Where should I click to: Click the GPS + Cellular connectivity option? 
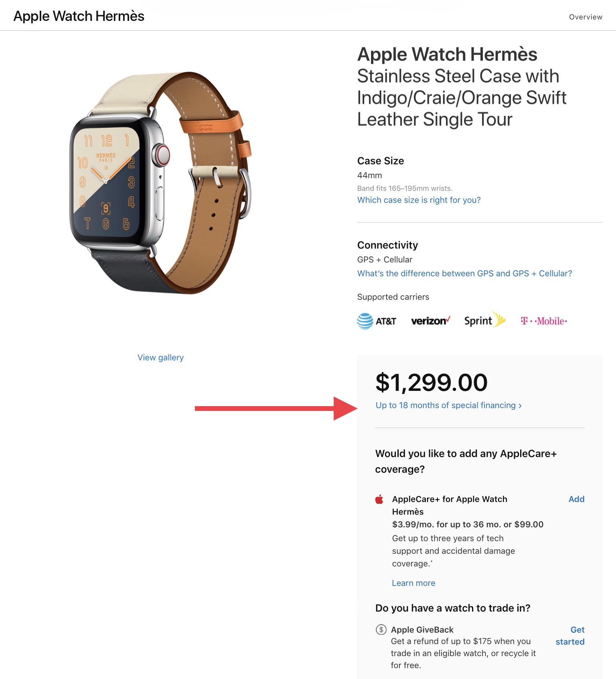click(385, 260)
